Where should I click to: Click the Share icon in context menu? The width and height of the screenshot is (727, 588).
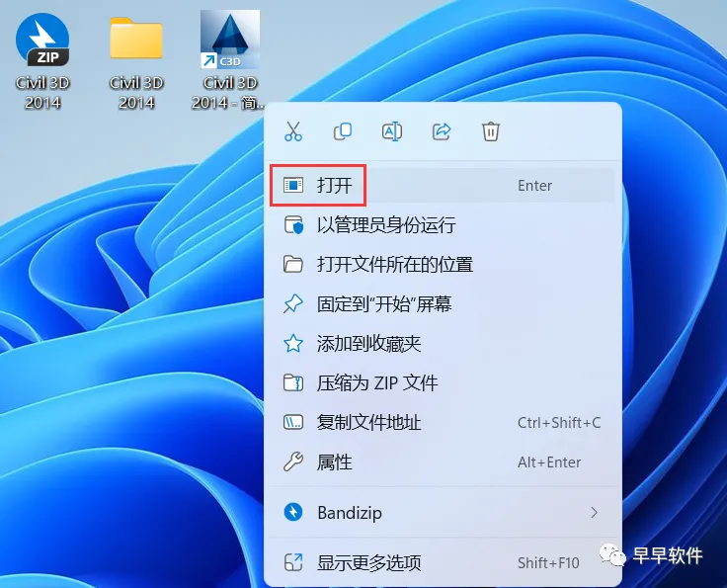442,131
